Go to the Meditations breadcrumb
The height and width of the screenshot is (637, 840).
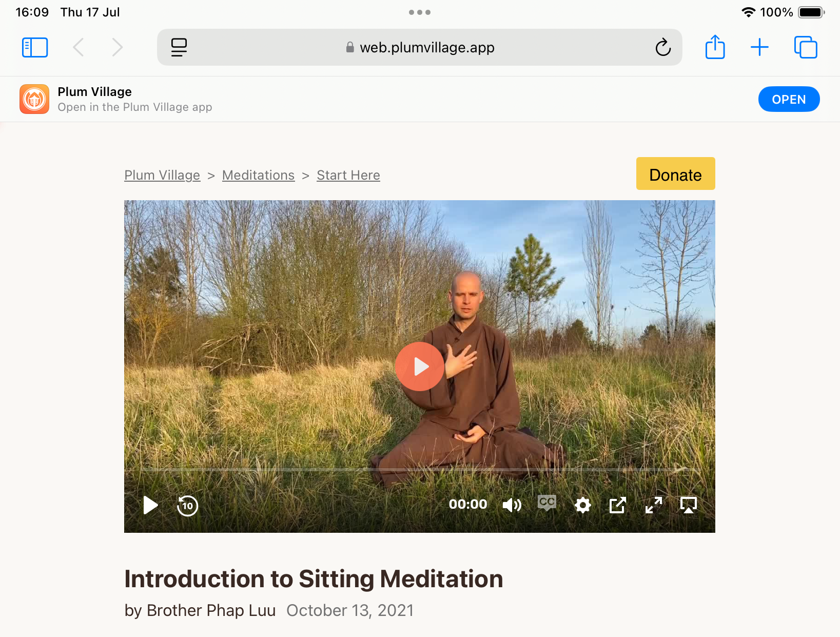[258, 175]
